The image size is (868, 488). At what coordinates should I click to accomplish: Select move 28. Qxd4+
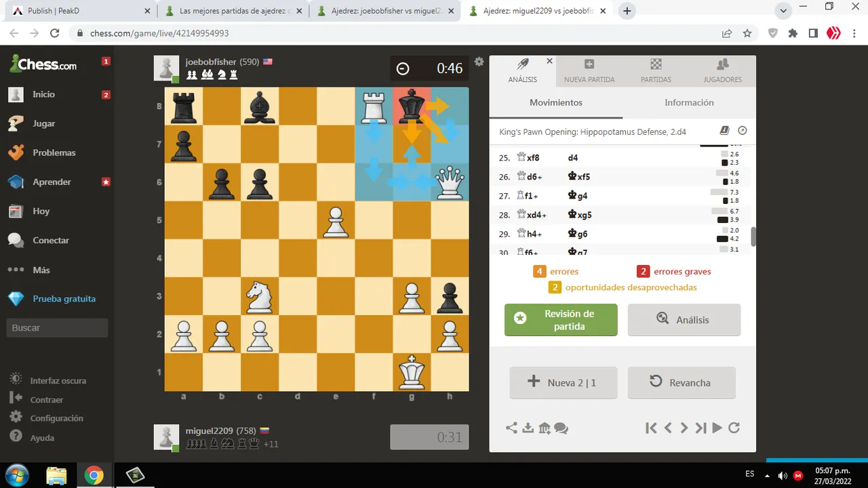(x=532, y=215)
